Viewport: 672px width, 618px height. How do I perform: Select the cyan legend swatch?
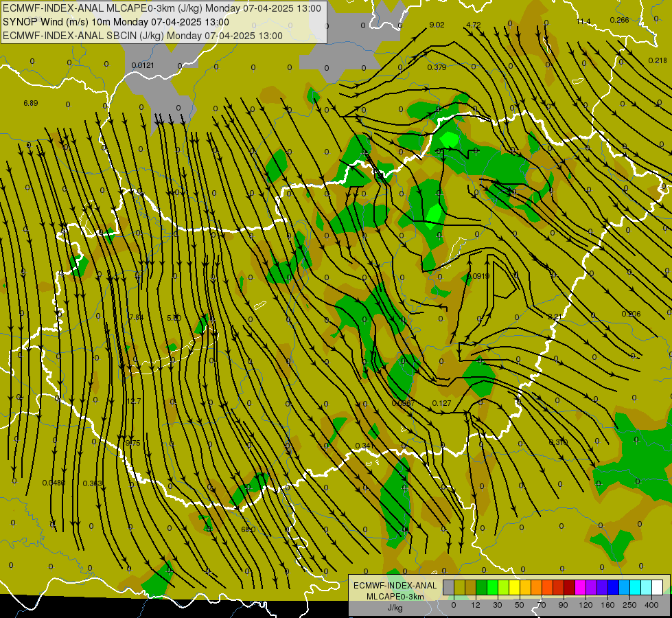pos(636,587)
